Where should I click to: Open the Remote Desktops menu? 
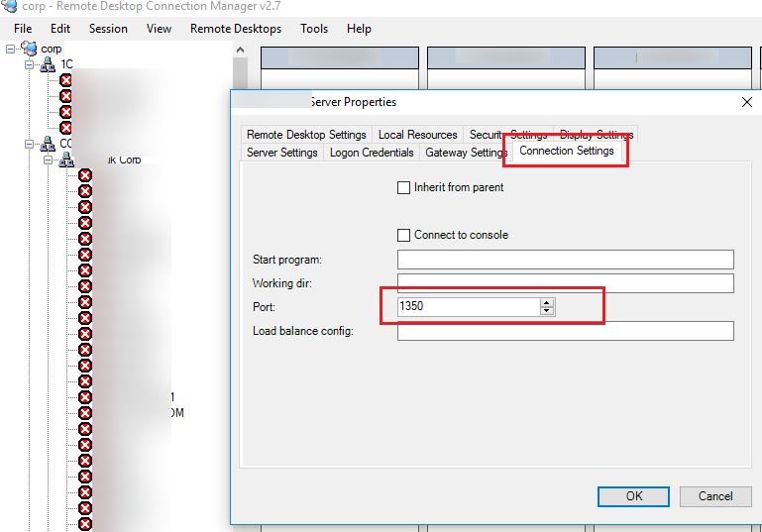[236, 29]
